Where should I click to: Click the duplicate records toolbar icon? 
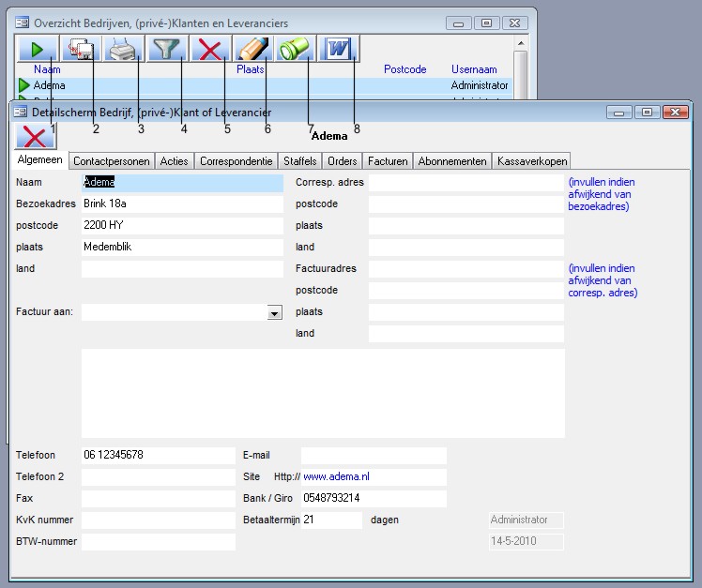pyautogui.click(x=81, y=49)
